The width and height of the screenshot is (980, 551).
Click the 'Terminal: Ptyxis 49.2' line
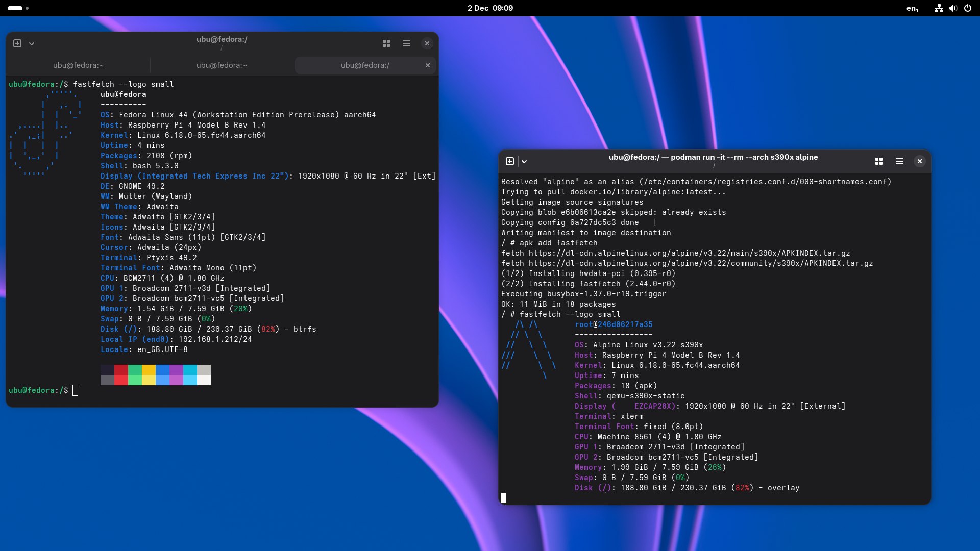coord(149,258)
